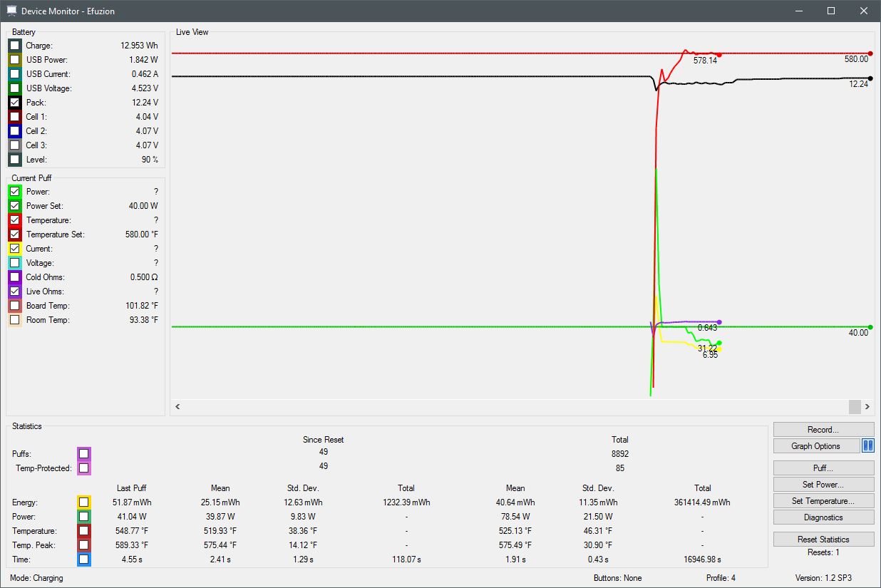Enable the Cold Ohms graph checkbox

click(15, 277)
